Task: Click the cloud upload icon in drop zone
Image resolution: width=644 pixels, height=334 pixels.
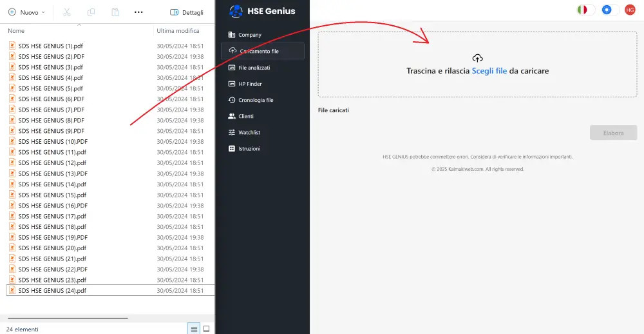Action: [477, 58]
